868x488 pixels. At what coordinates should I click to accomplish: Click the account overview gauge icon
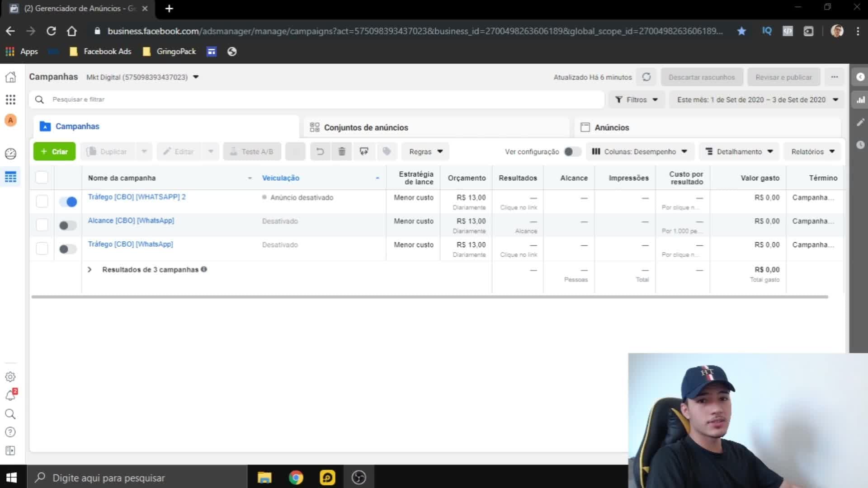[x=10, y=154]
